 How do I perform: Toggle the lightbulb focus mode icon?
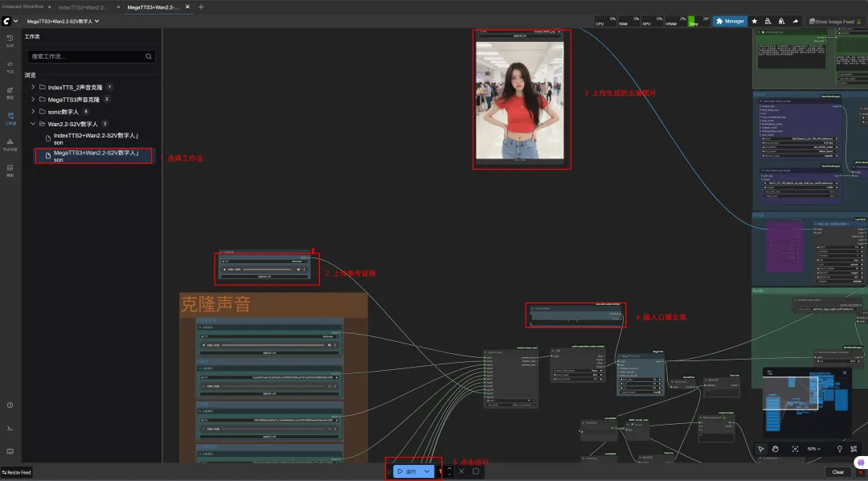tap(839, 449)
